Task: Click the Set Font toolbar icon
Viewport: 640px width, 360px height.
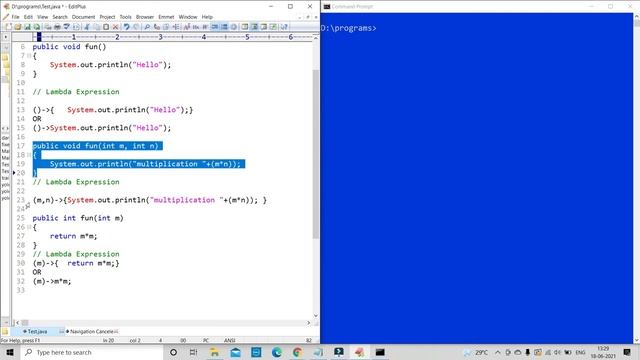Action: point(187,27)
